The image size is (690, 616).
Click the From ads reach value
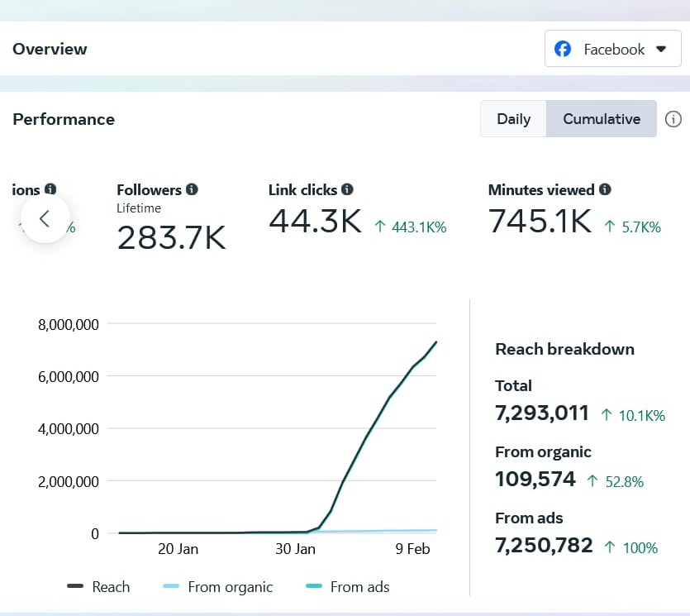point(544,545)
